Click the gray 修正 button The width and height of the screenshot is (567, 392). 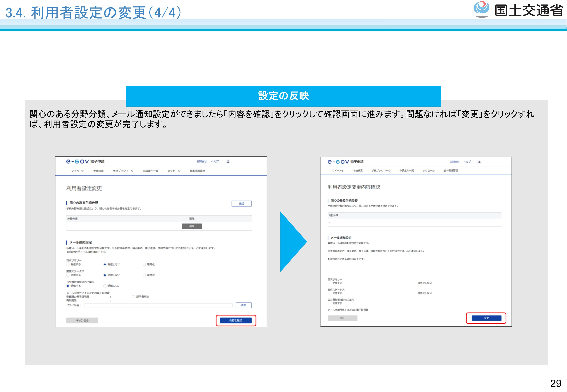pyautogui.click(x=342, y=318)
